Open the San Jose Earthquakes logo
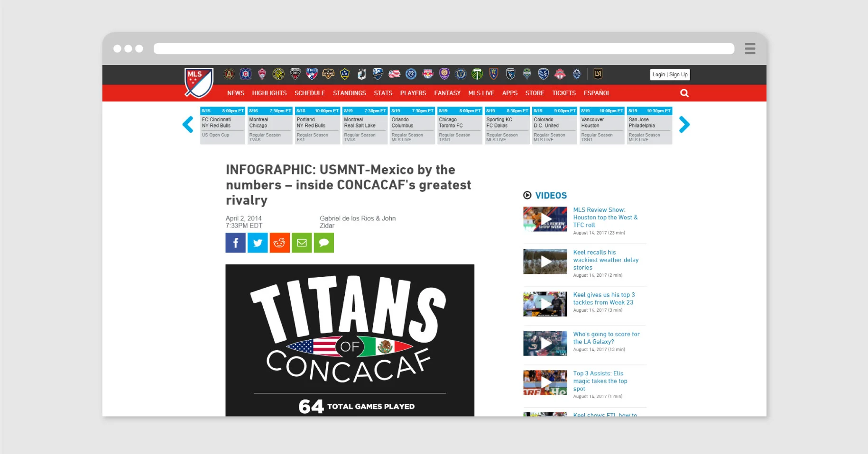Screen dimensions: 868x454 [x=510, y=74]
